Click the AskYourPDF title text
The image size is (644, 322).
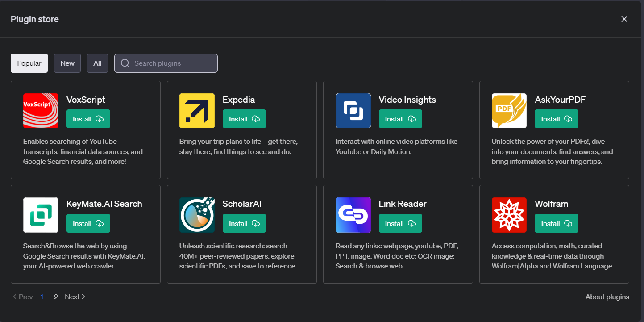(560, 100)
